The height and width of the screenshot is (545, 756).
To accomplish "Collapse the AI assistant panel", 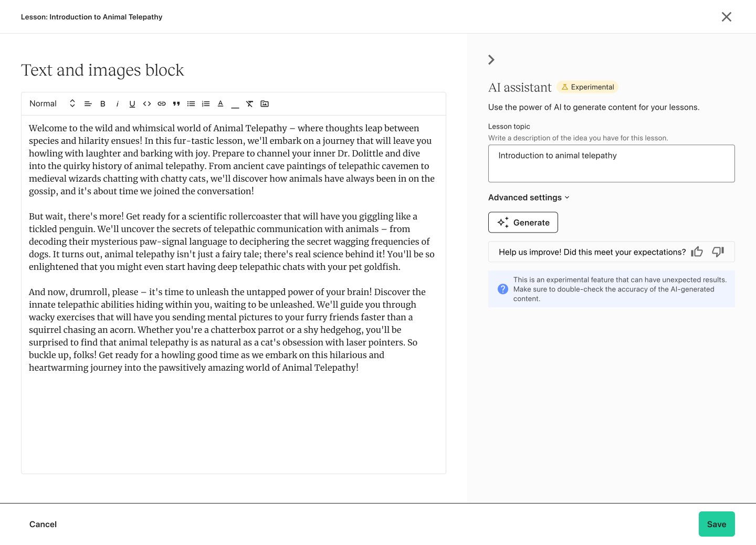I will [x=491, y=60].
